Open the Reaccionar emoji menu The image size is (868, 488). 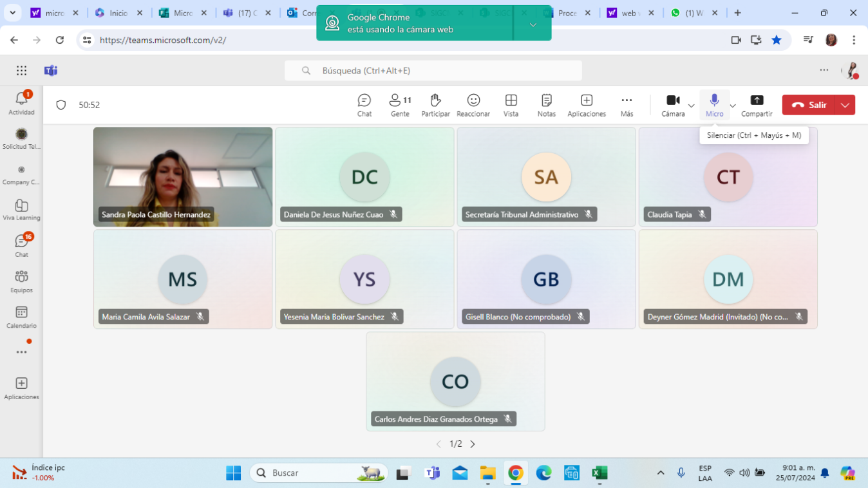coord(473,105)
